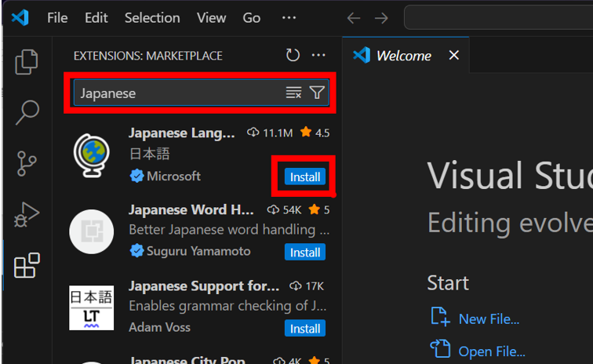The image size is (593, 364).
Task: Click the Suguru Yamamoto publisher name
Action: tap(198, 251)
